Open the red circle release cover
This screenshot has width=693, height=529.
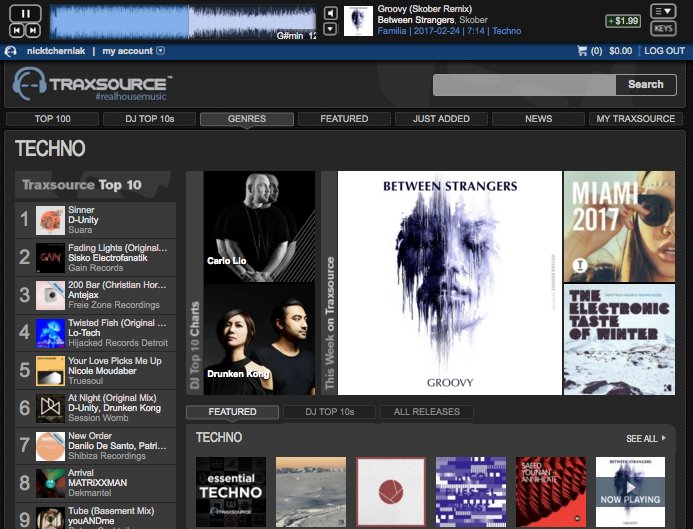pyautogui.click(x=391, y=492)
